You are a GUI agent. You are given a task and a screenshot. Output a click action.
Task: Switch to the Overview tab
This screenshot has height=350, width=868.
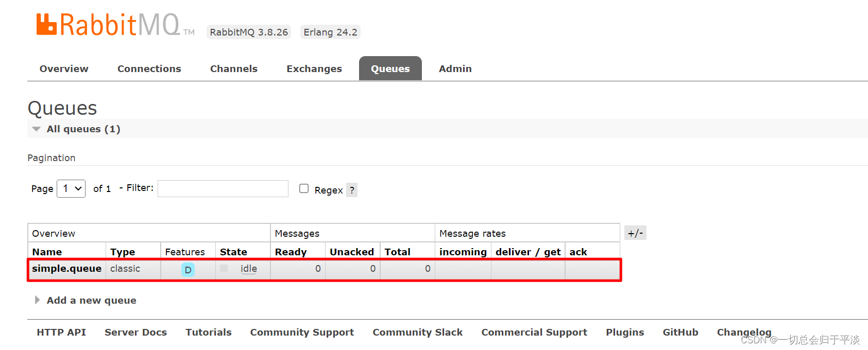point(64,68)
